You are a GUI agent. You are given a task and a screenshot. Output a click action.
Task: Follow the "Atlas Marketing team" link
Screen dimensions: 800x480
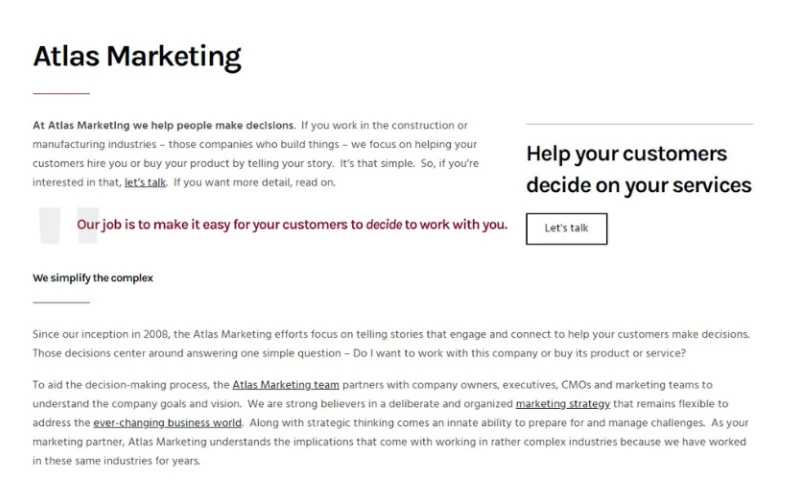point(286,384)
